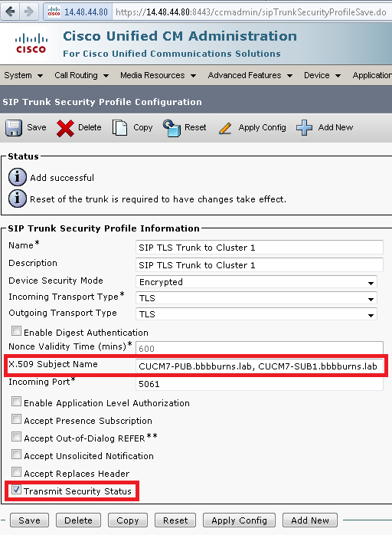Click the Save floppy disk icon
Image resolution: width=392 pixels, height=535 pixels.
point(14,128)
